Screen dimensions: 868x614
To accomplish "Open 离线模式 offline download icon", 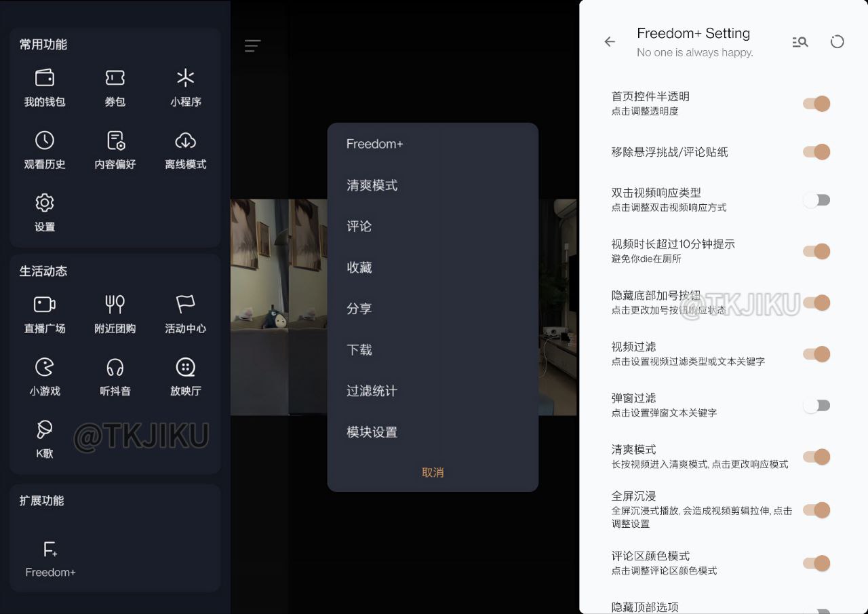I will point(185,140).
